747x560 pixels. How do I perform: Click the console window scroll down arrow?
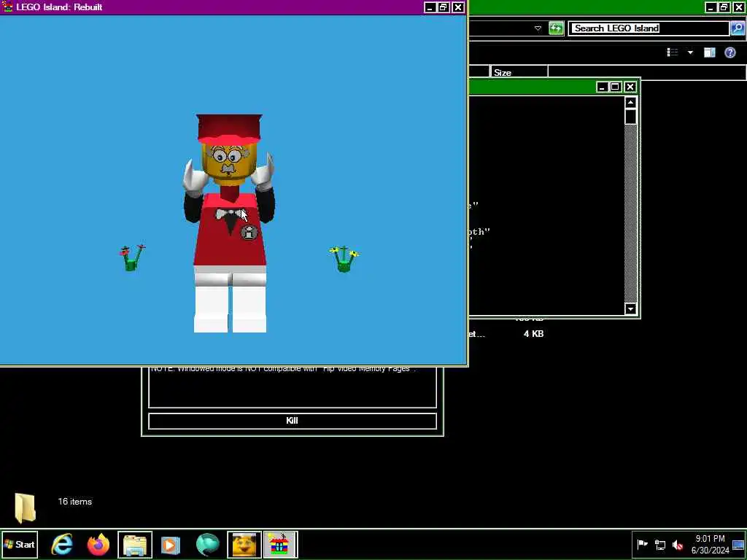point(630,309)
